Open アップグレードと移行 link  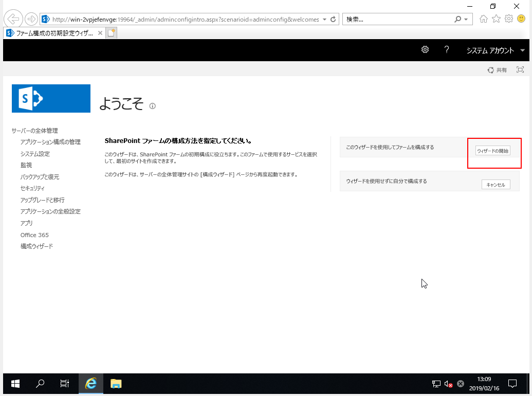coord(43,200)
